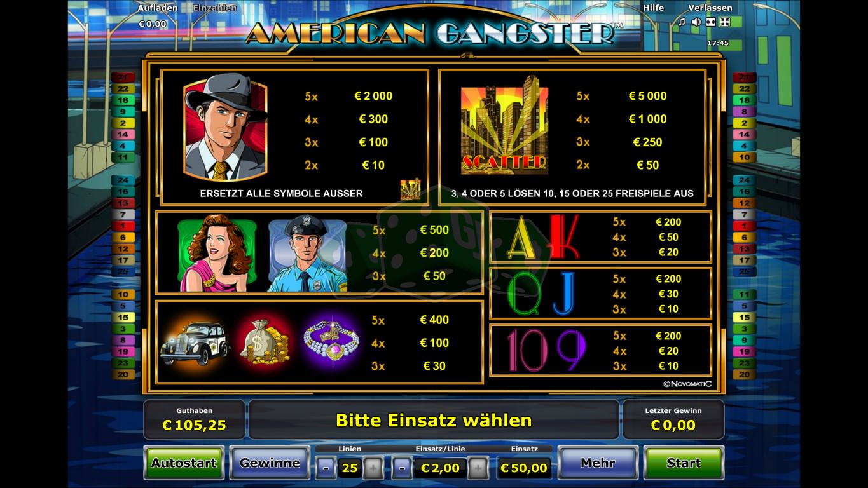Image resolution: width=868 pixels, height=488 pixels.
Task: Close paytable with the Gewinne button
Action: coord(270,463)
